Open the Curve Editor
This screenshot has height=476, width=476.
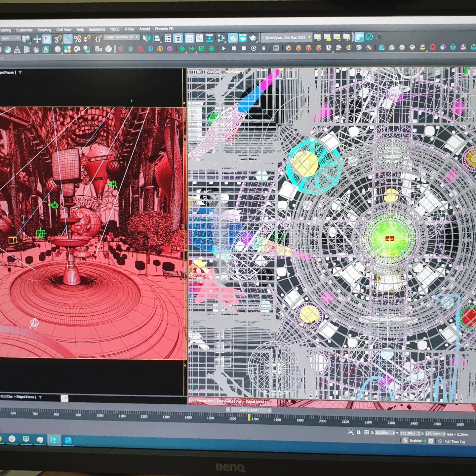(199, 38)
